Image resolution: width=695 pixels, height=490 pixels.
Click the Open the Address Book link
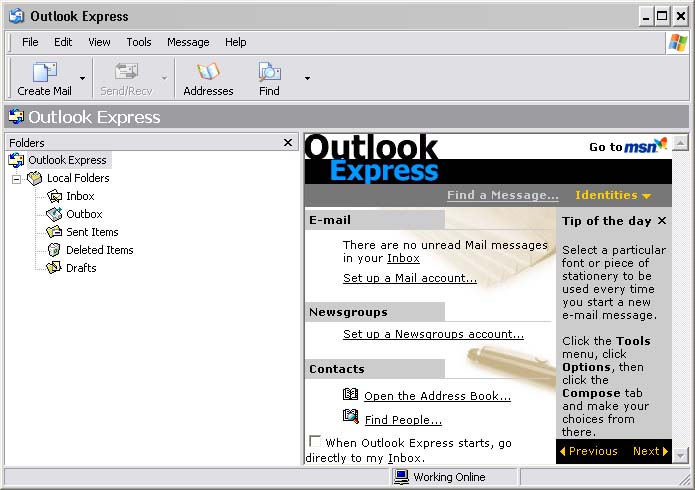tap(437, 396)
